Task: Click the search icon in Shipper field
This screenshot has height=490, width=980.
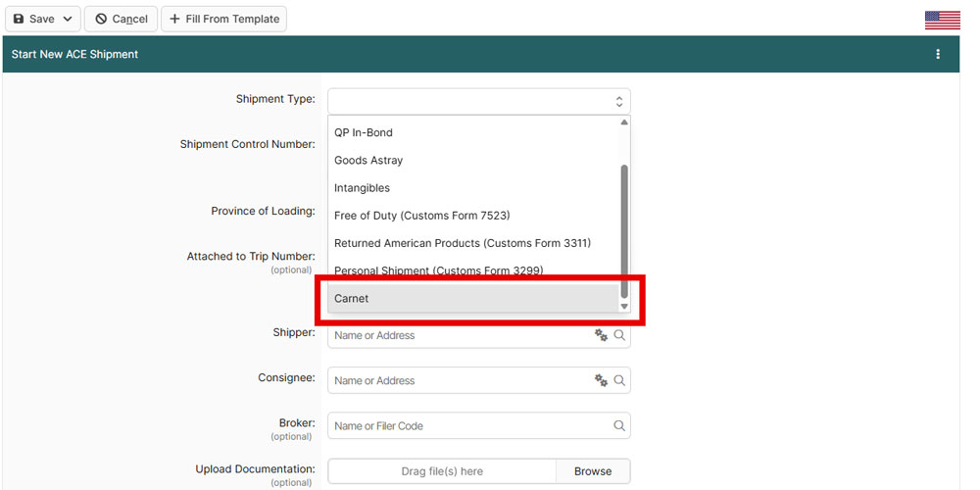Action: point(619,335)
